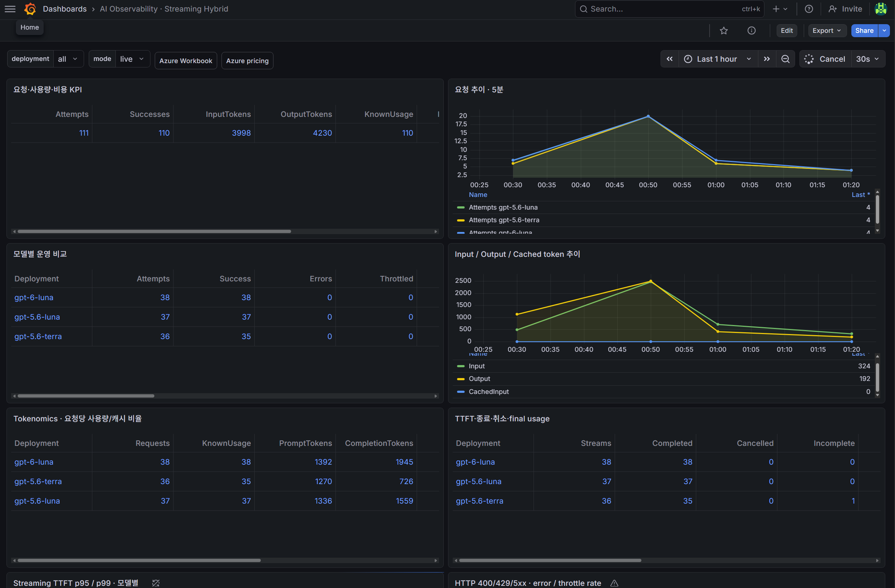Toggle the Attempts gpt-5.6-luna legend series
This screenshot has height=588, width=895.
[503, 207]
